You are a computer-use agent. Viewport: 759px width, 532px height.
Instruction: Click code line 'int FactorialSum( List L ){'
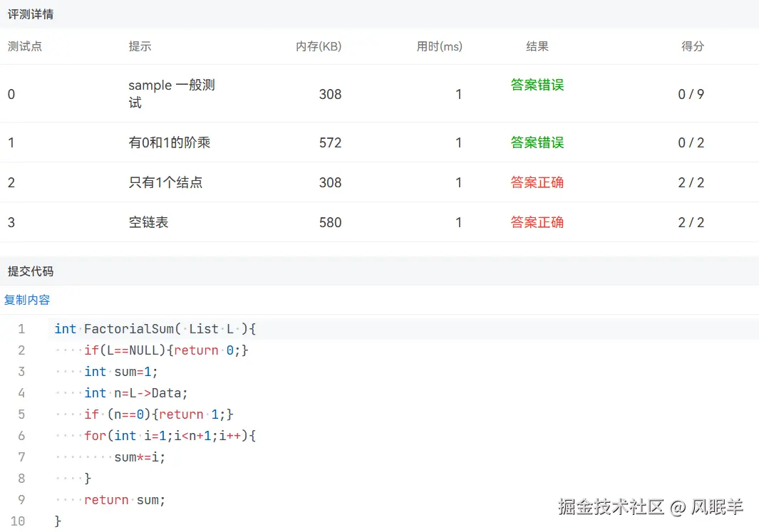[155, 329]
